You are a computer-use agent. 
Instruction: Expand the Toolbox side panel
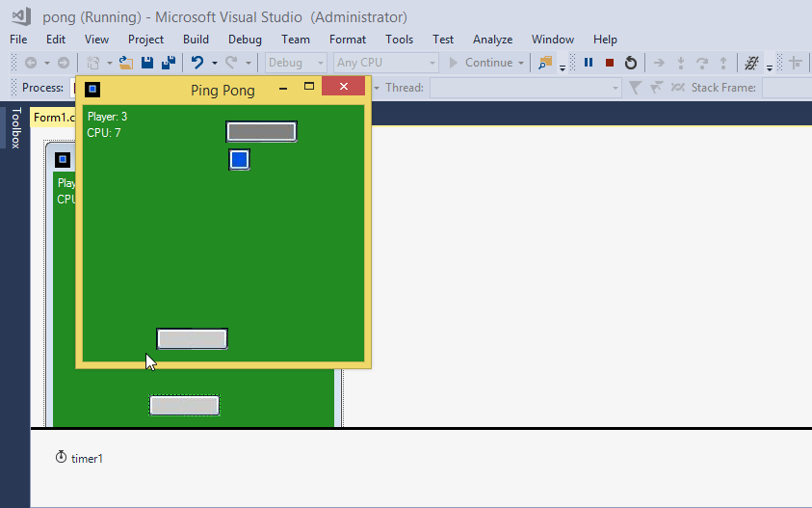pyautogui.click(x=15, y=127)
